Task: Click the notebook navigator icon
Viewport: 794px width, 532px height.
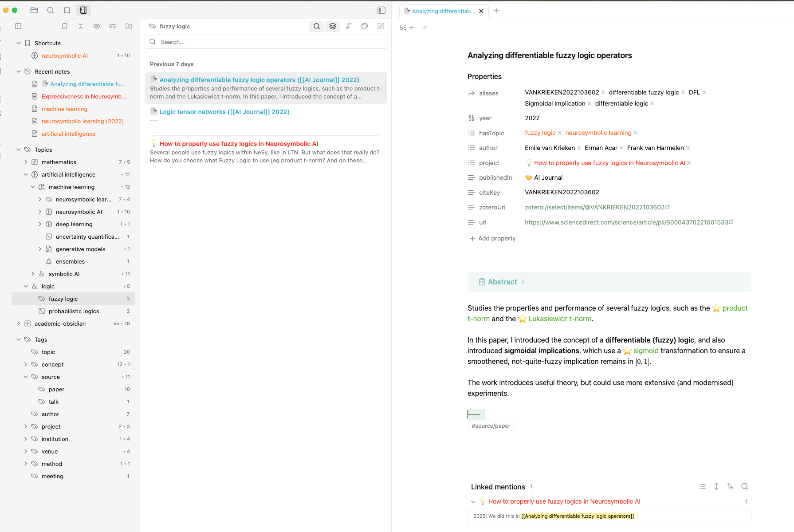Action: coord(83,10)
